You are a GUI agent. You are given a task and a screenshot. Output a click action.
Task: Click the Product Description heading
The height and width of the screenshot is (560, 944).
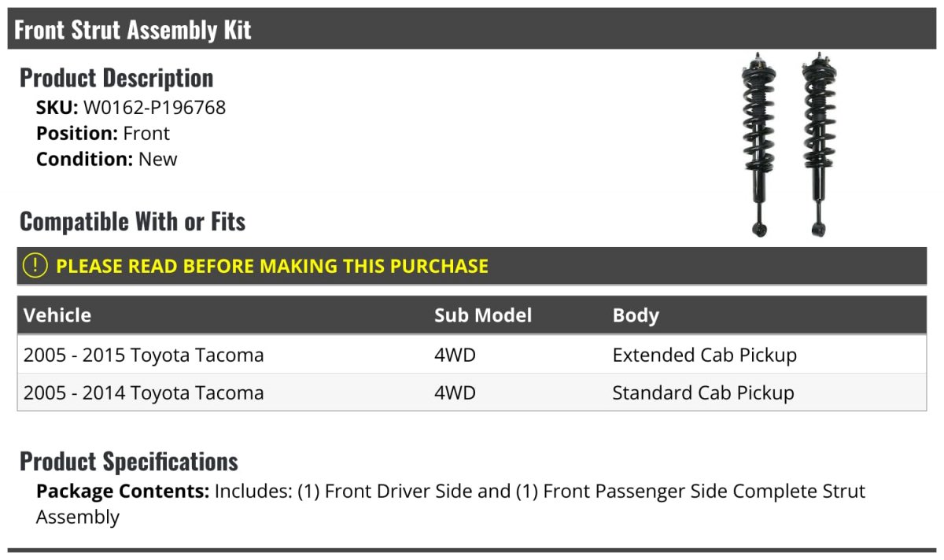[116, 78]
